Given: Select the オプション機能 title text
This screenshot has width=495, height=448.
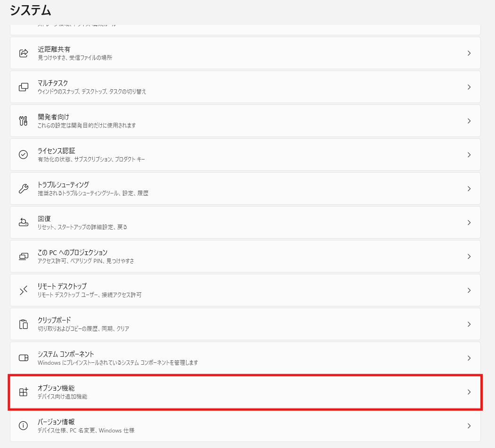Looking at the screenshot, I should point(56,388).
